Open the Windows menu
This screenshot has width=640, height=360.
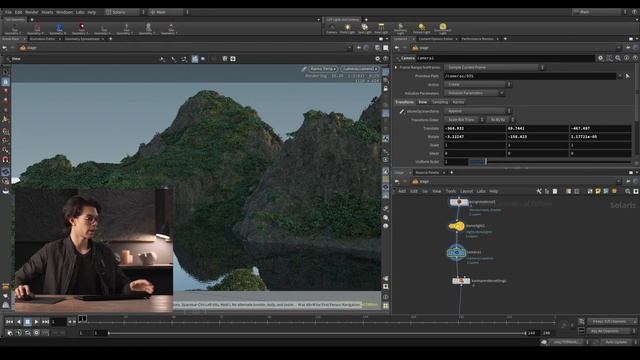click(64, 12)
